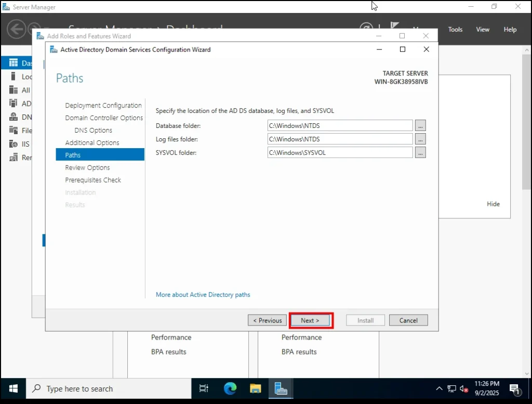Select Dashboard icon in Server Manager sidebar

tap(13, 63)
